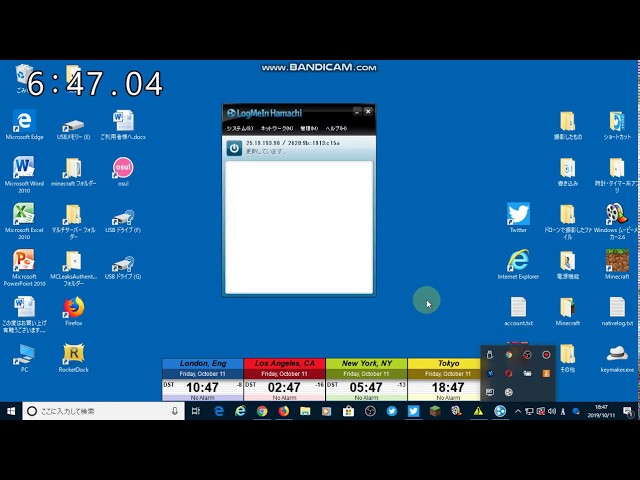Select the USB ドライブ (G) shortcut
640x480 pixels.
(123, 267)
